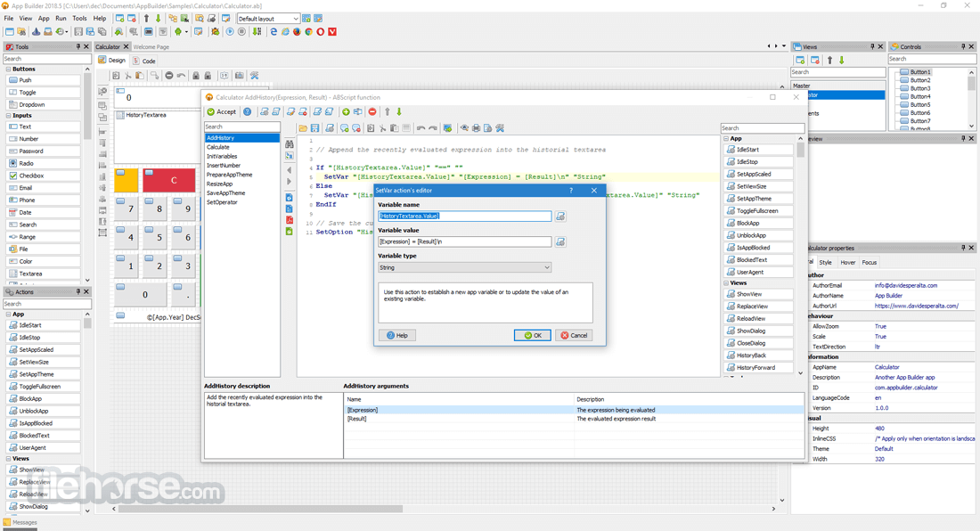Click the red remove icon in ABScript toolbar
This screenshot has height=531, width=980.
point(372,112)
